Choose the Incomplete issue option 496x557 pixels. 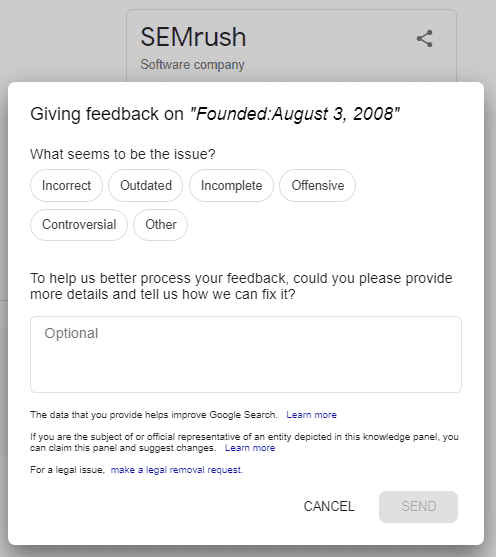231,185
